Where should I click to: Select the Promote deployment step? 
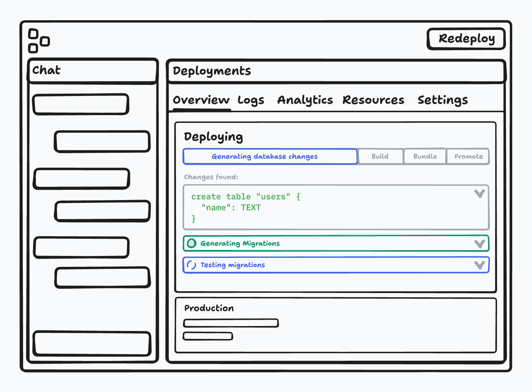click(468, 157)
